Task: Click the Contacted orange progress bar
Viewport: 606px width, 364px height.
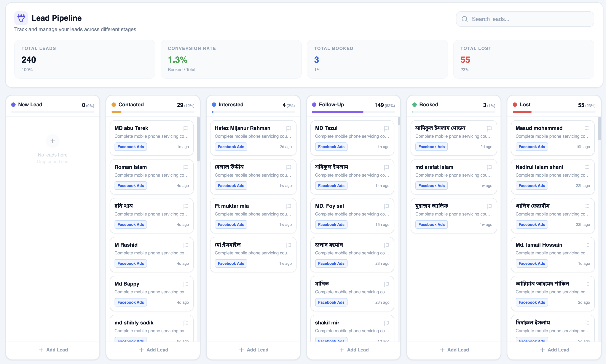Action: [x=116, y=112]
